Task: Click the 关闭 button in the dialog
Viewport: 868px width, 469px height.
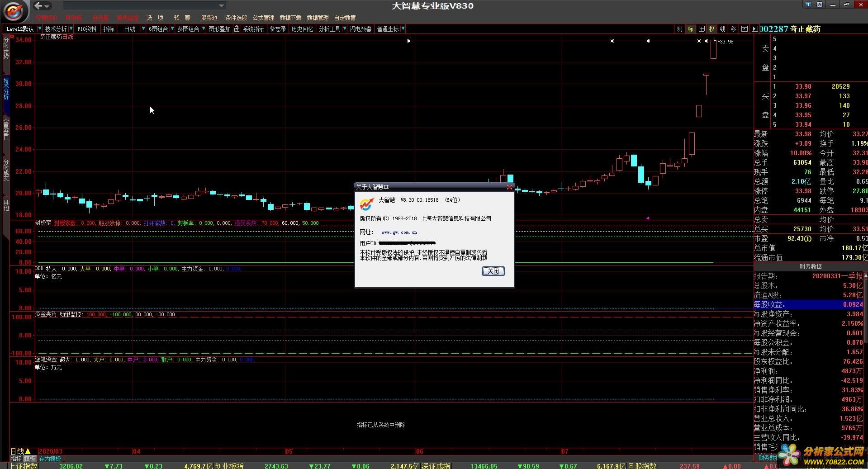Action: [493, 271]
